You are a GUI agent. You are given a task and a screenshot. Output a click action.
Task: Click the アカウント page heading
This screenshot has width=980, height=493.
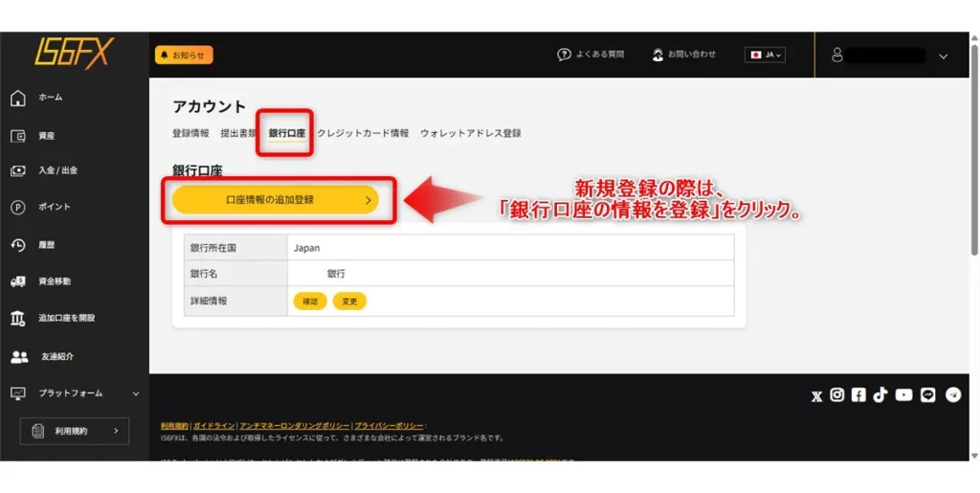(x=210, y=107)
